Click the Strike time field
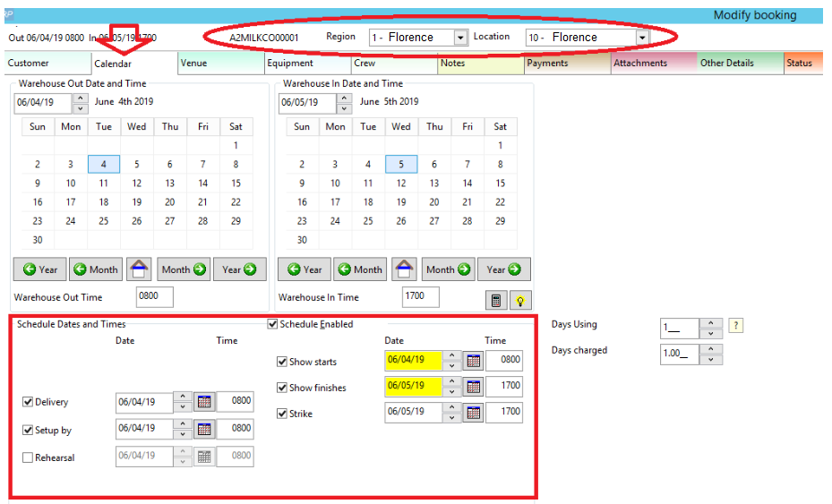Viewport: 832px width, 504px height. pyautogui.click(x=504, y=412)
